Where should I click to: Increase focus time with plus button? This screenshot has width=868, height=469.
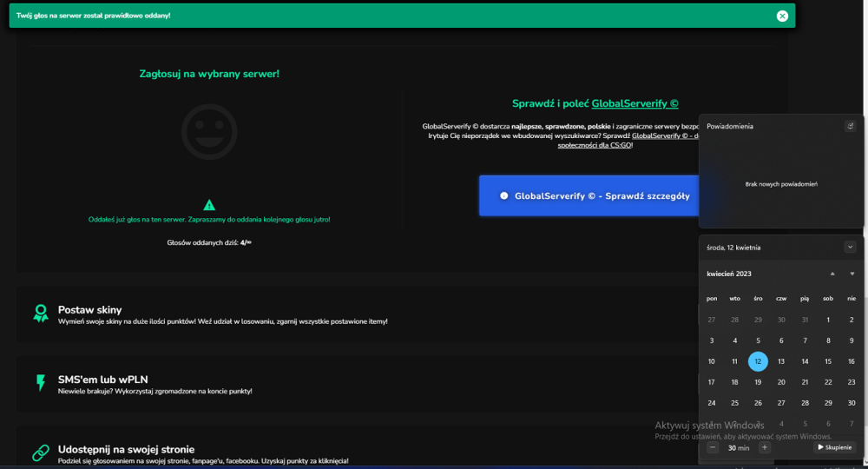pos(765,447)
